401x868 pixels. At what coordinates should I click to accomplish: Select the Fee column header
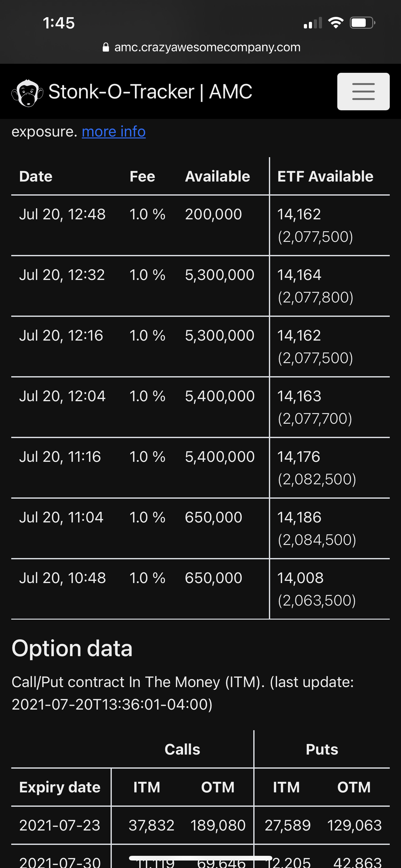pos(142,177)
